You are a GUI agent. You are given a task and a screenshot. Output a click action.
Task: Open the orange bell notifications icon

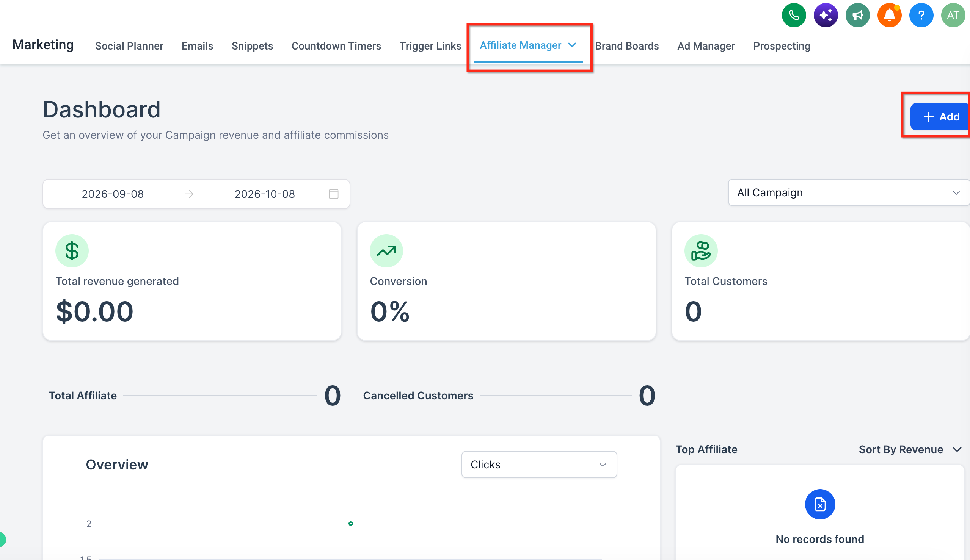pos(889,16)
